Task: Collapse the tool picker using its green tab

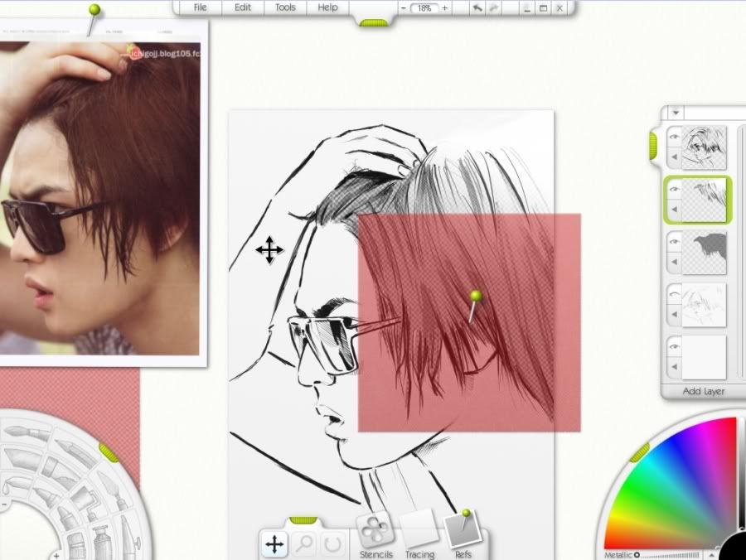Action: (109, 451)
